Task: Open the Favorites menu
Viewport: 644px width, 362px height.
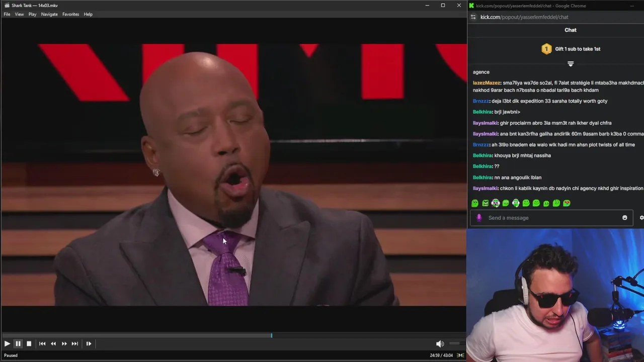Action: (70, 14)
